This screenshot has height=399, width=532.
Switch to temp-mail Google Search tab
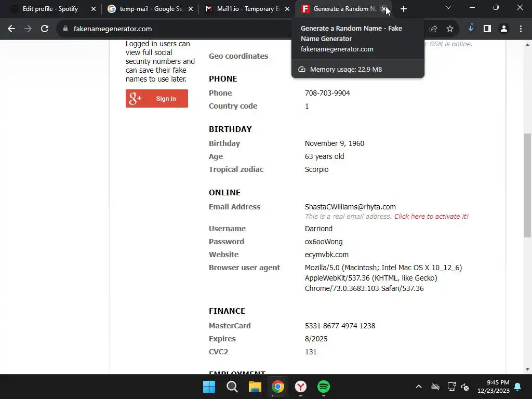(x=150, y=9)
